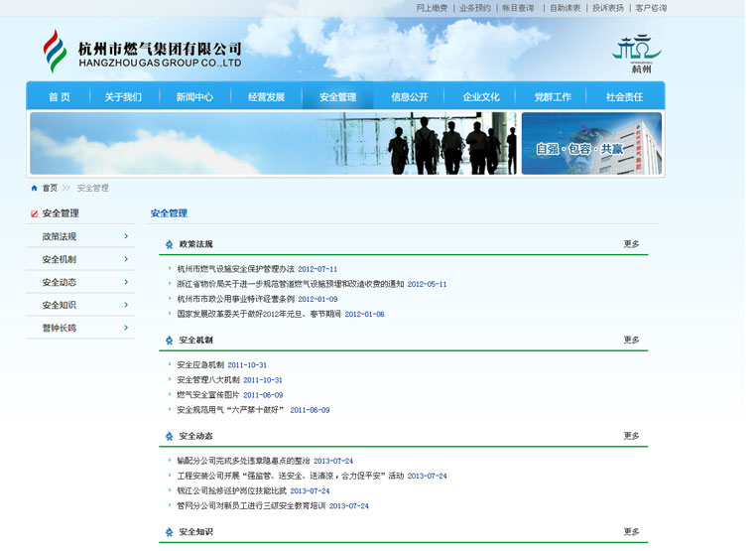Click the red icon beside sidebar 安全管理
This screenshot has width=756, height=551.
[35, 213]
